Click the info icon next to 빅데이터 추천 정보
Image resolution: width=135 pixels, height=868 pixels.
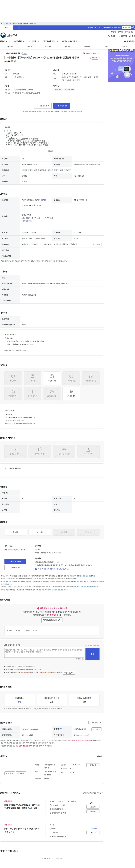coord(17,851)
